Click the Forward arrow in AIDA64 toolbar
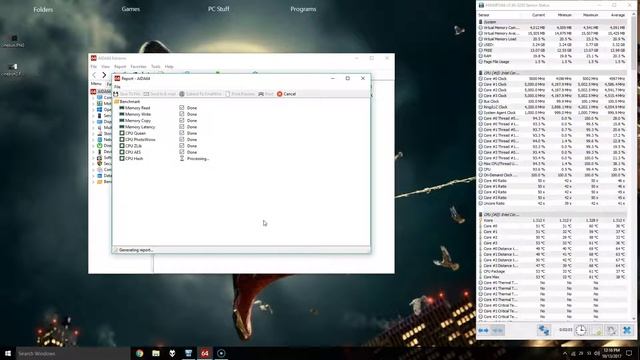Screen dimensions: 640x360 (x=104, y=75)
